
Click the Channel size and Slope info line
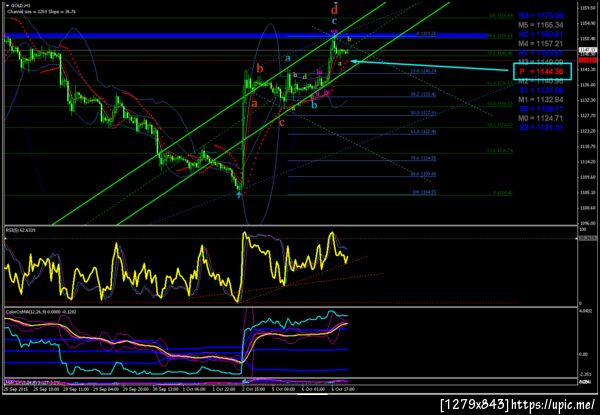click(x=41, y=12)
